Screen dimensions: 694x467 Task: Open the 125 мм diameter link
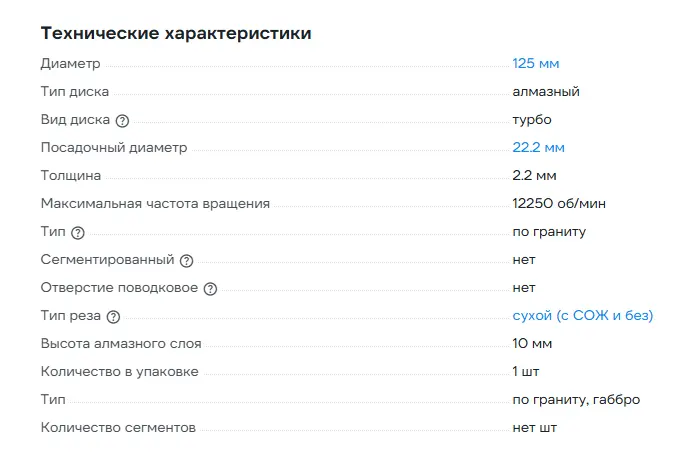click(536, 63)
